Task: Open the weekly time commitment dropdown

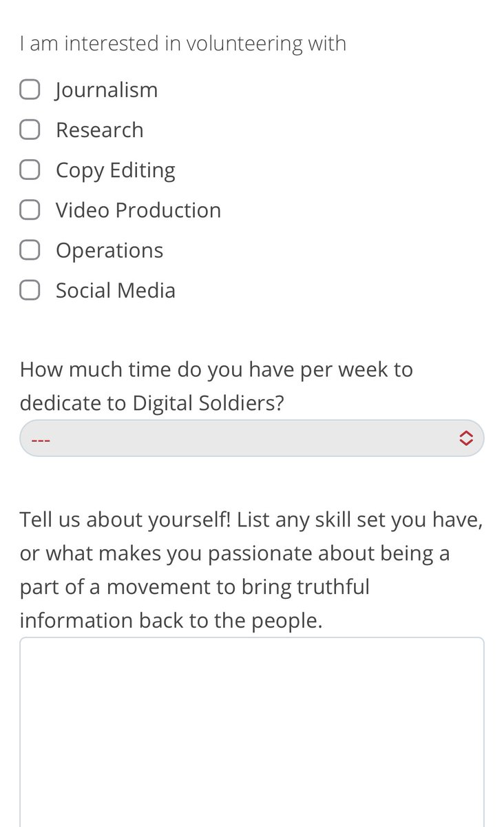Action: click(x=252, y=438)
